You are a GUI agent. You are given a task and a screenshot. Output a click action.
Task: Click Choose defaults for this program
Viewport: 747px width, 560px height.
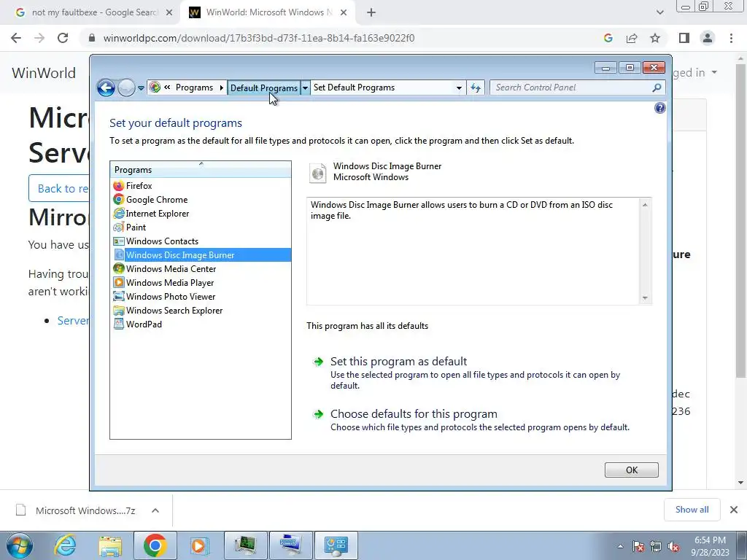coord(414,414)
